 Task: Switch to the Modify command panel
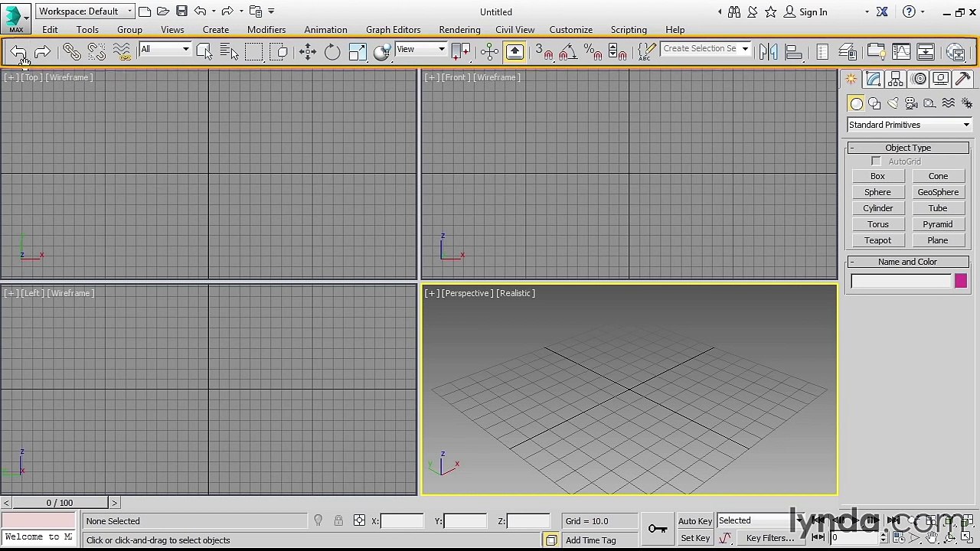coord(874,79)
